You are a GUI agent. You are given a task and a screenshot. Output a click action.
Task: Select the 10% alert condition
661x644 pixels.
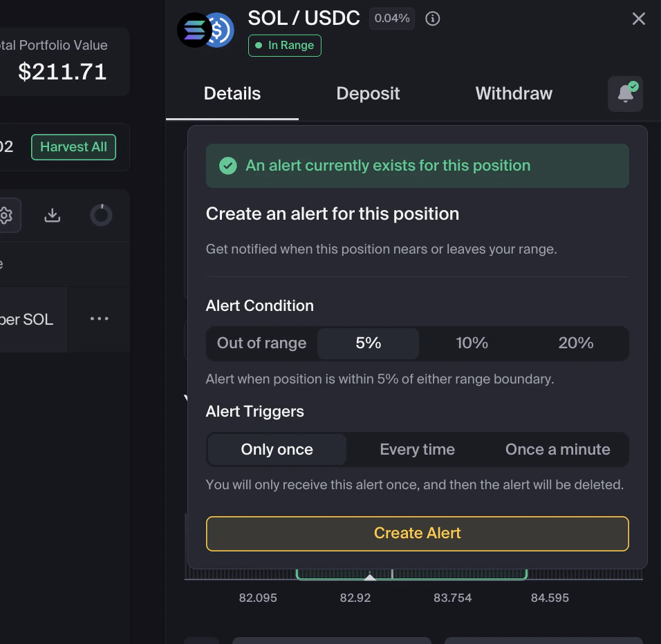(472, 343)
